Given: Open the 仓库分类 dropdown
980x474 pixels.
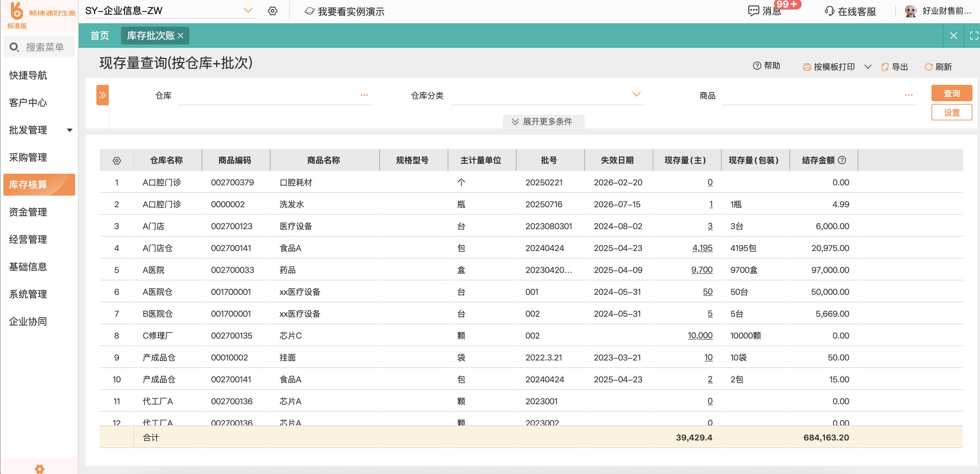Looking at the screenshot, I should coord(636,94).
